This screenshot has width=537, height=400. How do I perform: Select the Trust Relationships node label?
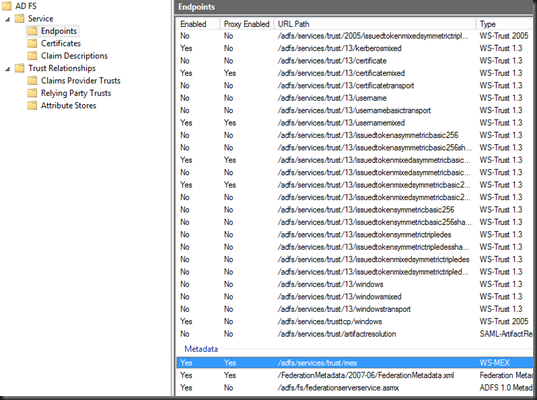click(x=62, y=68)
